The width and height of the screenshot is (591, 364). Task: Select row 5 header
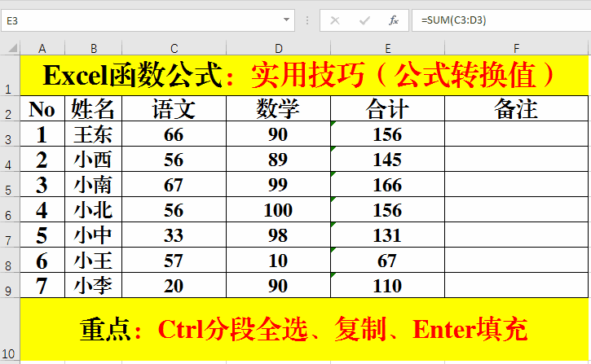click(10, 184)
